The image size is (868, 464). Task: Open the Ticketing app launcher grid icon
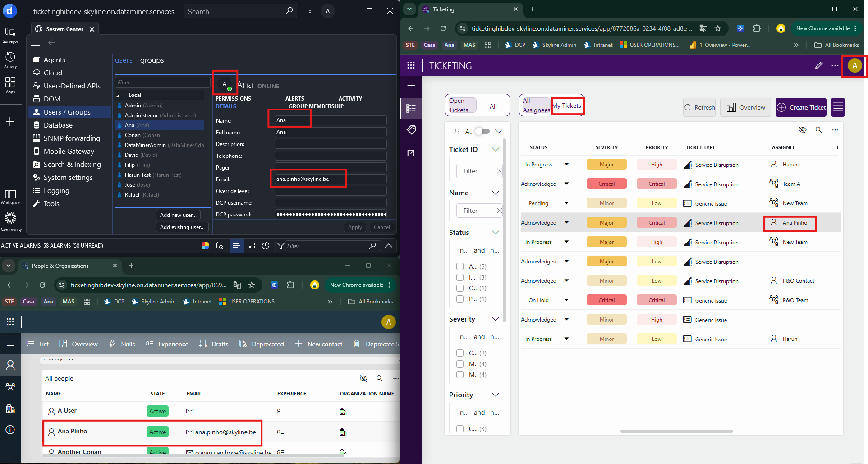point(411,65)
